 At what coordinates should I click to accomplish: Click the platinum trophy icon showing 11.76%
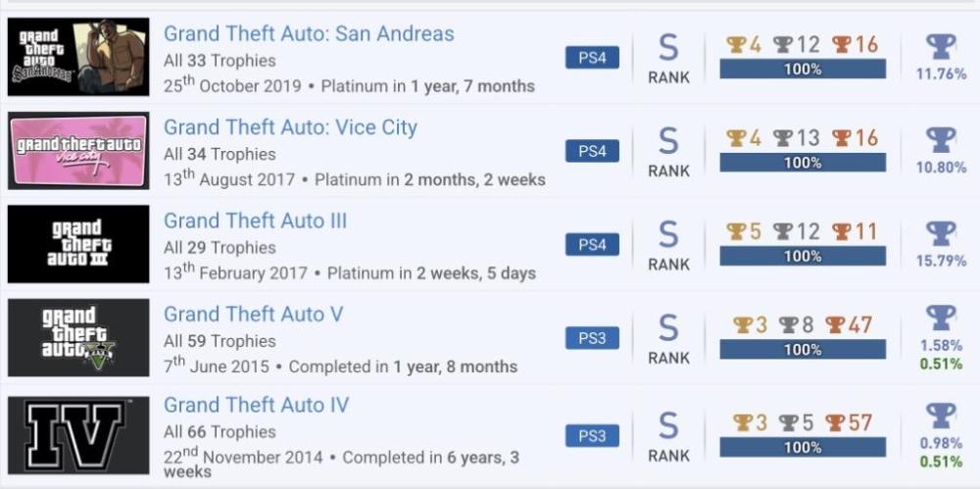(941, 46)
